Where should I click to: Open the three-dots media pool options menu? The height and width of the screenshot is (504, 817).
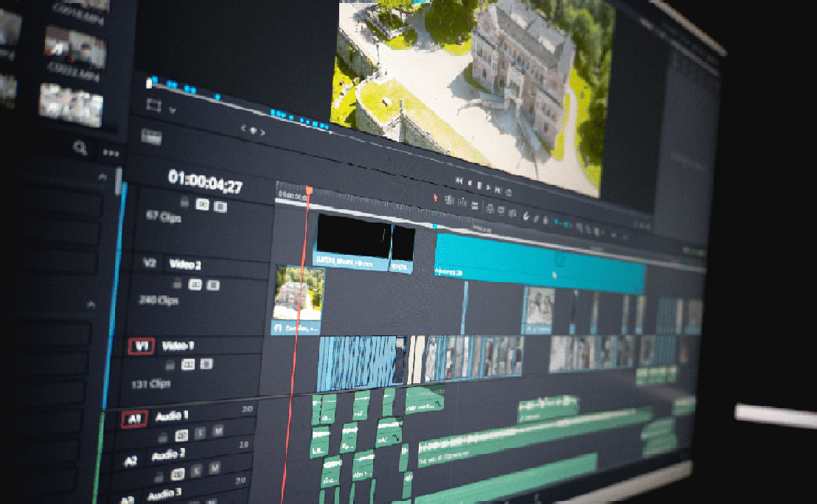111,153
